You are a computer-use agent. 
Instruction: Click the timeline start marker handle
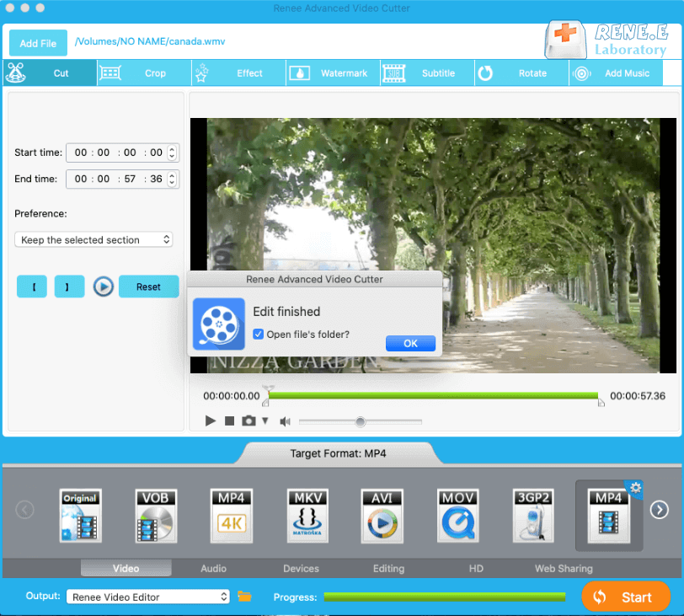pyautogui.click(x=265, y=402)
